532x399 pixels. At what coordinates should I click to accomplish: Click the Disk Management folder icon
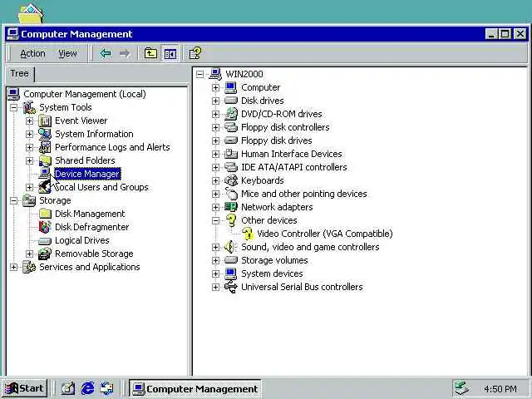pyautogui.click(x=45, y=214)
